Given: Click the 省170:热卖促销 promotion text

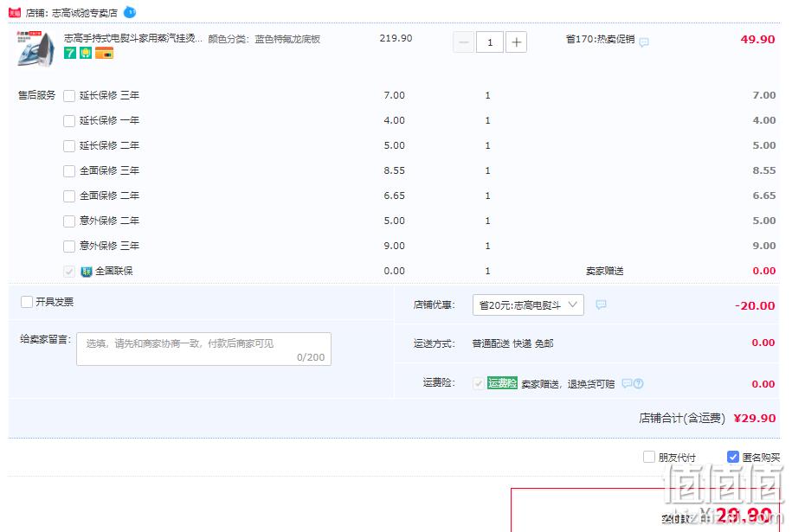Looking at the screenshot, I should coord(600,39).
